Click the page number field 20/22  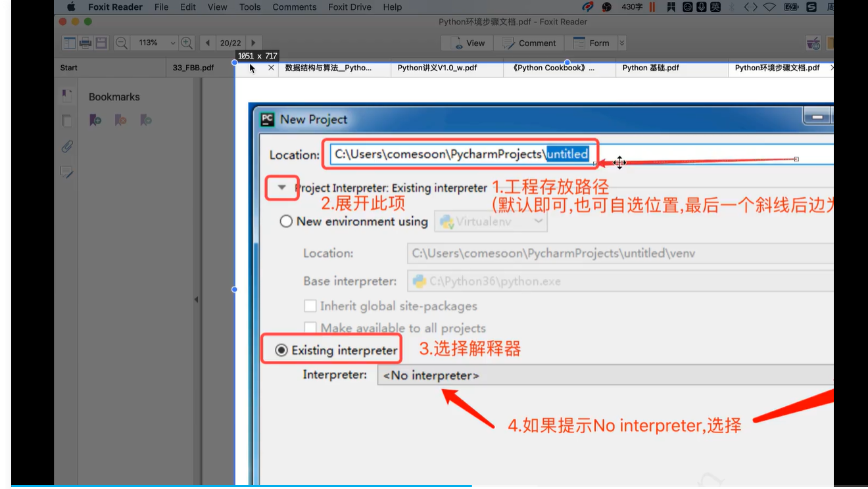click(x=230, y=43)
